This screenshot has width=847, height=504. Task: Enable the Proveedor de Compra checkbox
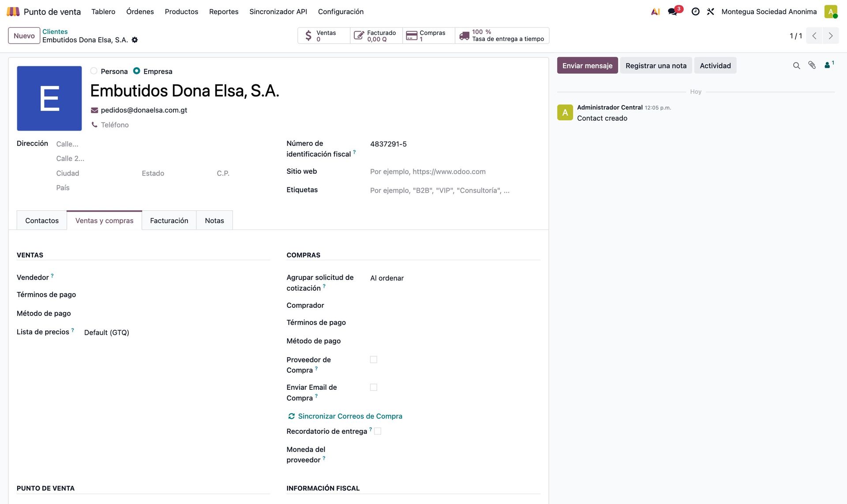click(x=374, y=360)
